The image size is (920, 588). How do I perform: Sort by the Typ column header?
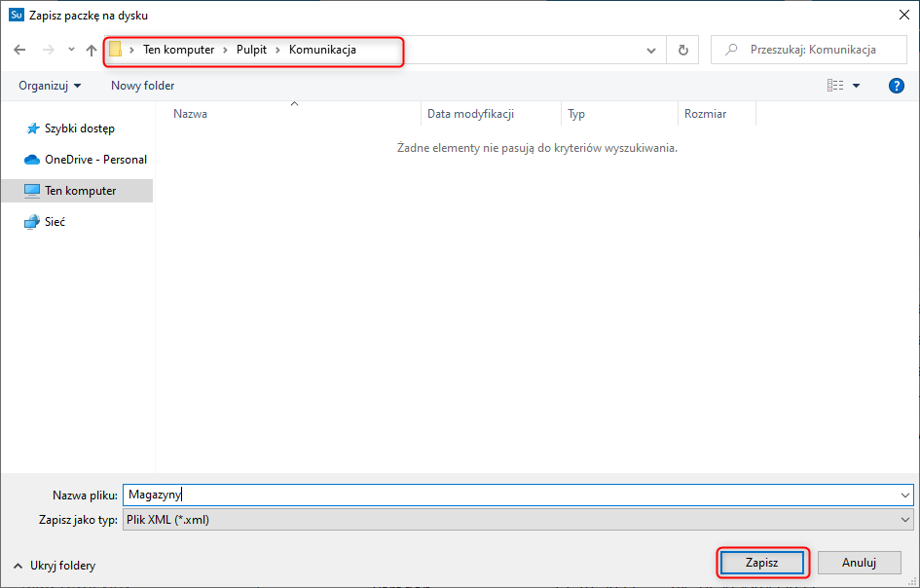tap(619, 114)
